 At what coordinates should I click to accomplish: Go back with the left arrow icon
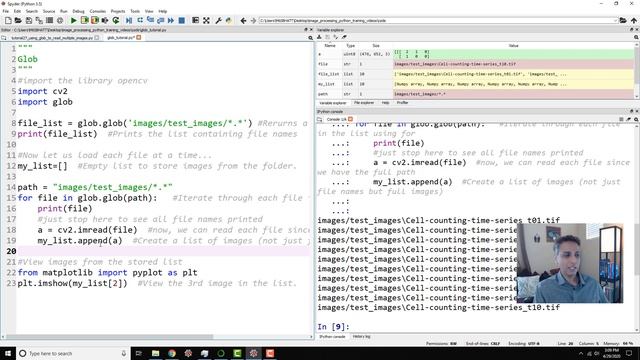[243, 20]
